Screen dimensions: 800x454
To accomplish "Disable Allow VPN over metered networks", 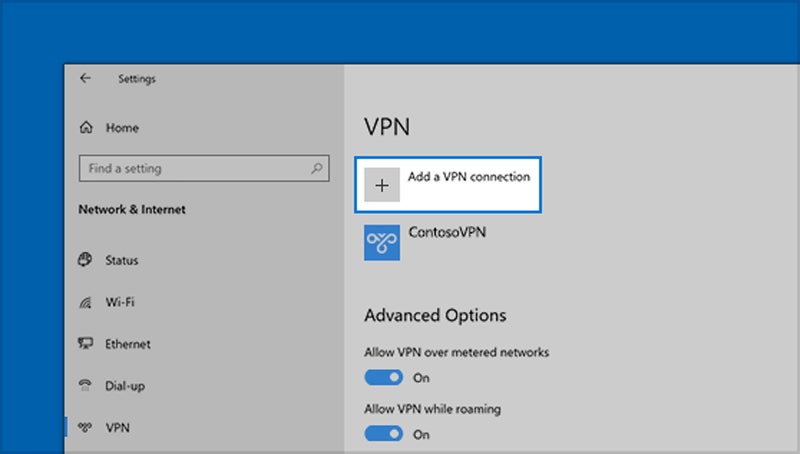I will click(x=383, y=378).
